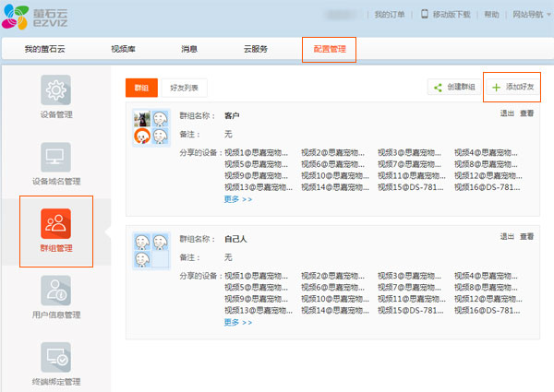The height and width of the screenshot is (392, 554).
Task: Click the 添加好友 plus button
Action: (x=513, y=87)
